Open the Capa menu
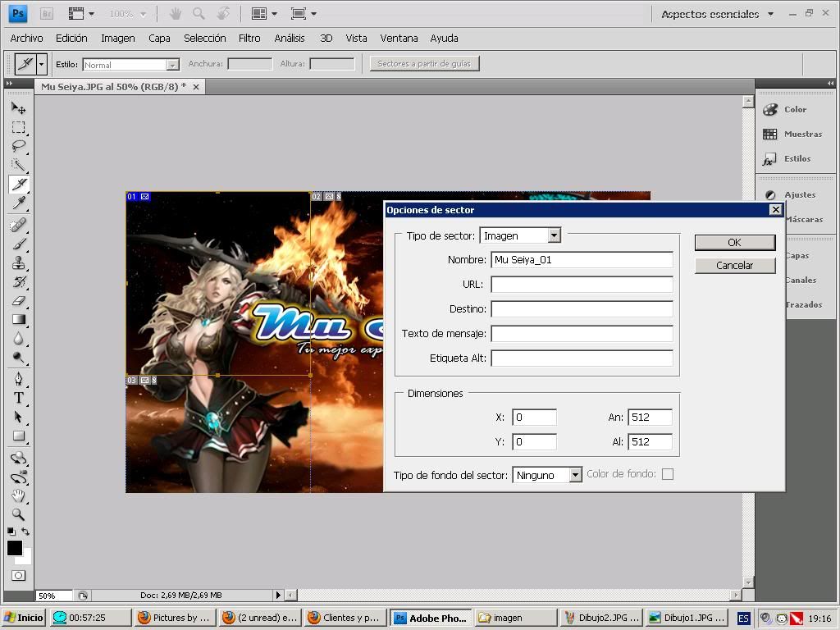The image size is (840, 630). coord(159,38)
